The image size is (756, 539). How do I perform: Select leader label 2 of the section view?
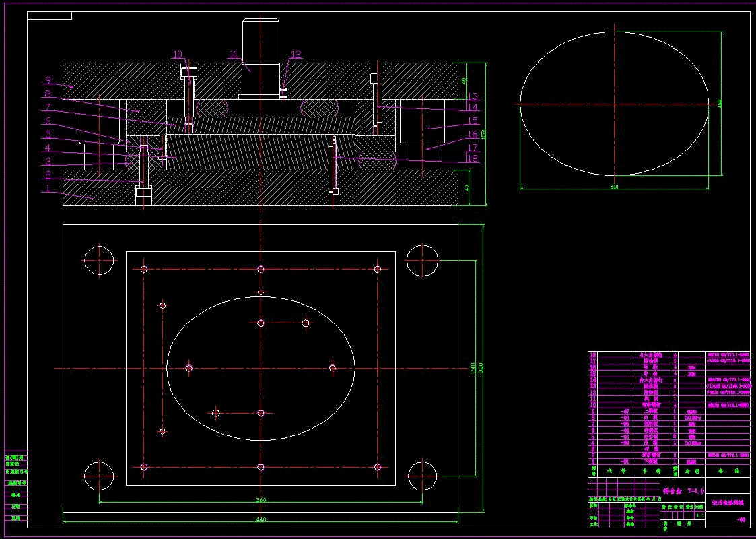(48, 175)
